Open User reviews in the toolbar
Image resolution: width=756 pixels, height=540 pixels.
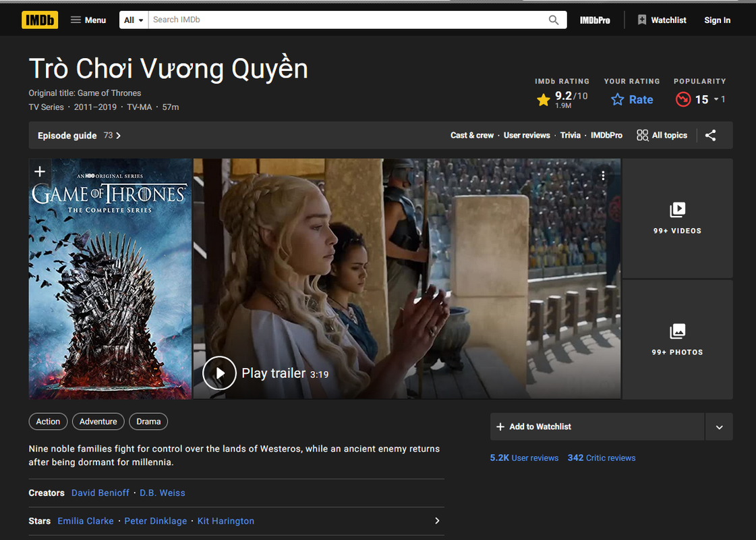(x=527, y=135)
